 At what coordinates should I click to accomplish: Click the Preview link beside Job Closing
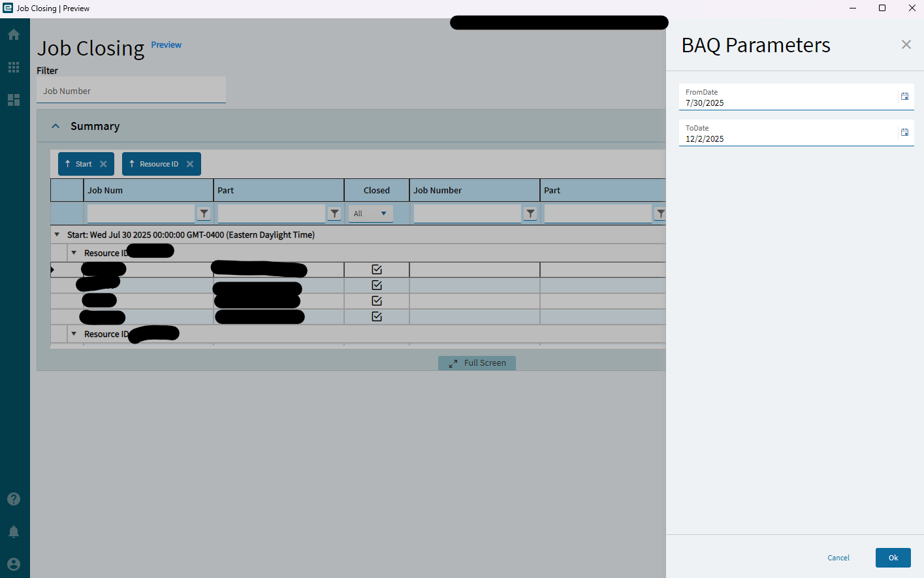point(167,45)
